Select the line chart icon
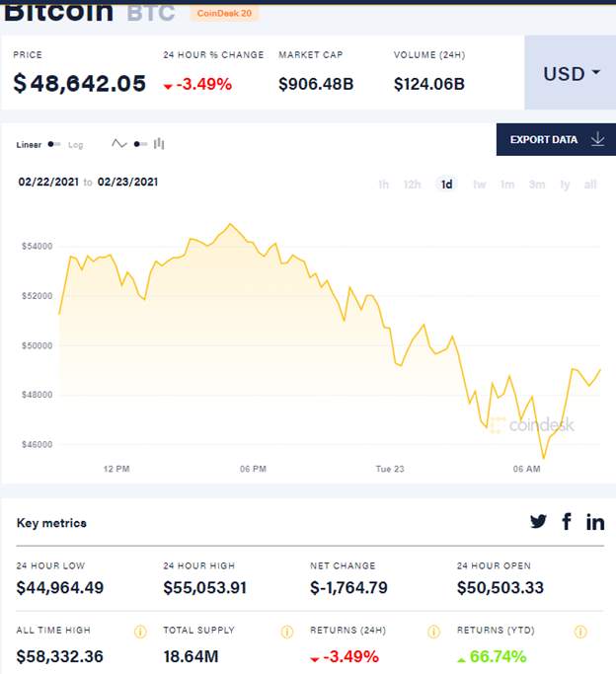 pos(119,143)
